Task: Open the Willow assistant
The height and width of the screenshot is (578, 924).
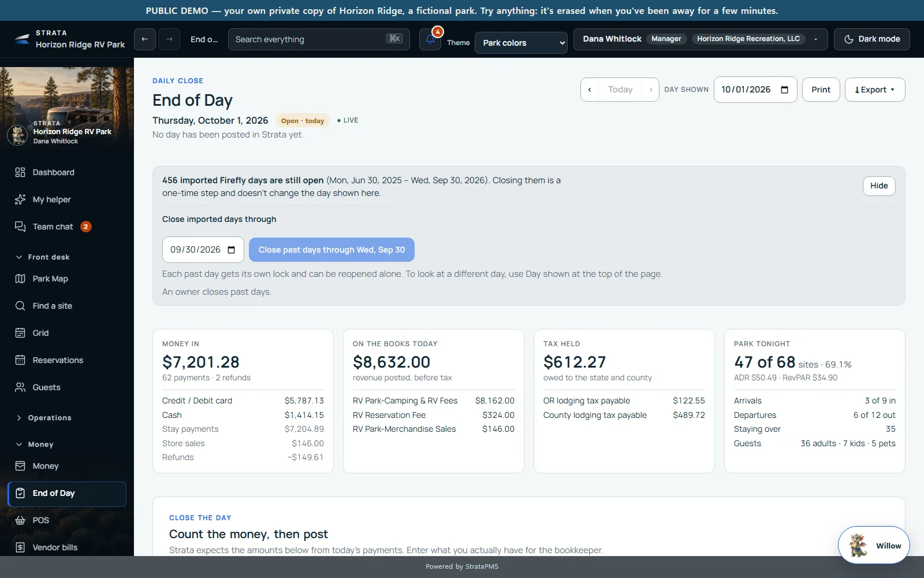Action: point(874,545)
